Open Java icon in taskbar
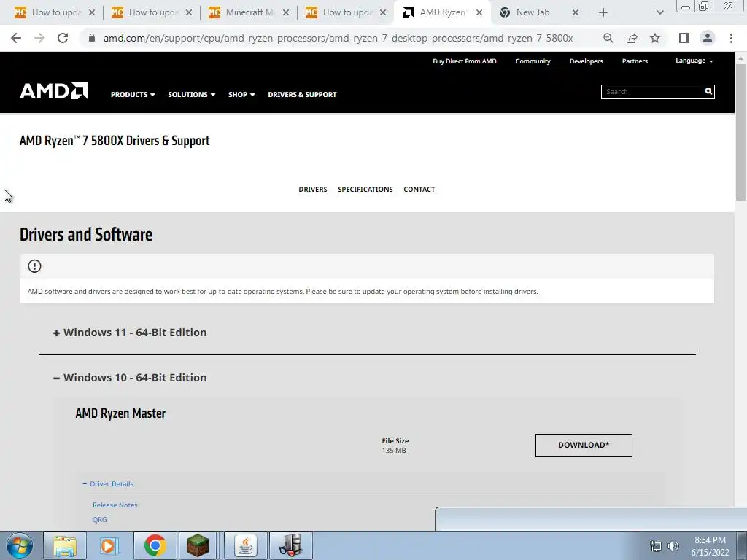 click(245, 545)
